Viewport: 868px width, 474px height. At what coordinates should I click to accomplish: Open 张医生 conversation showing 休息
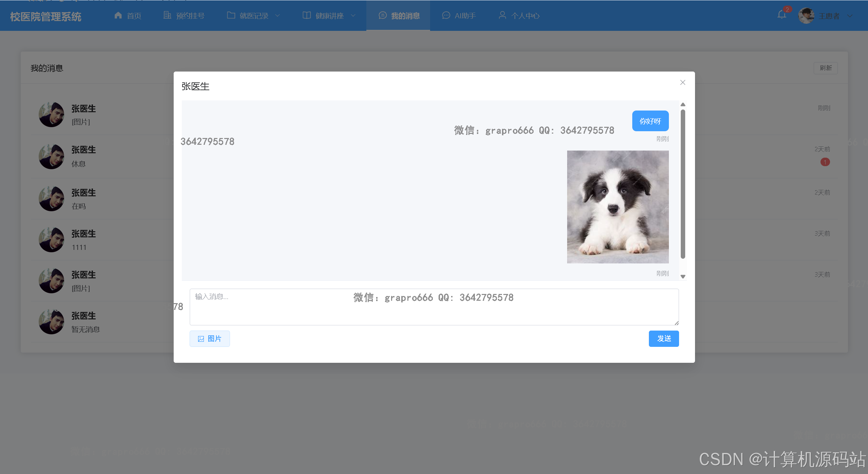tap(434, 157)
